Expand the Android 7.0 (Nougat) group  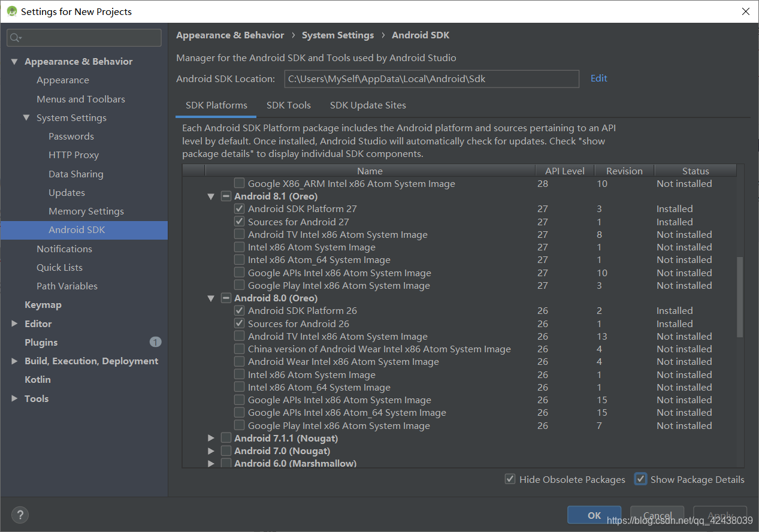211,451
